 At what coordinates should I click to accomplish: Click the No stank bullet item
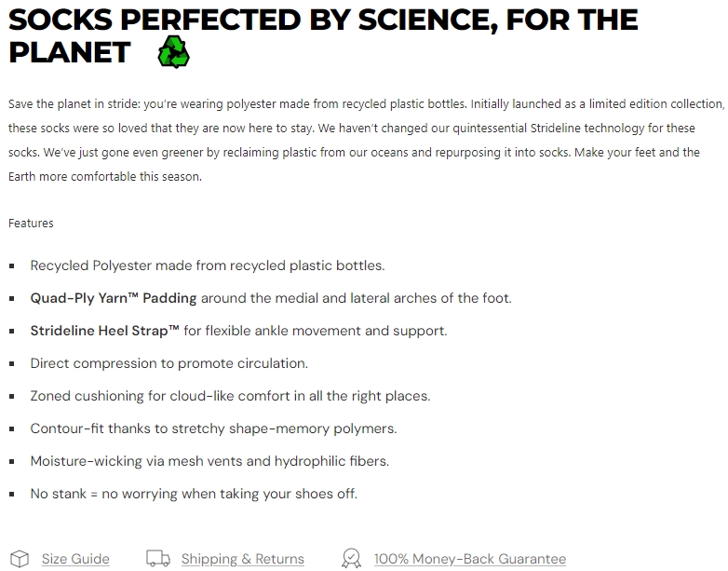[x=194, y=494]
